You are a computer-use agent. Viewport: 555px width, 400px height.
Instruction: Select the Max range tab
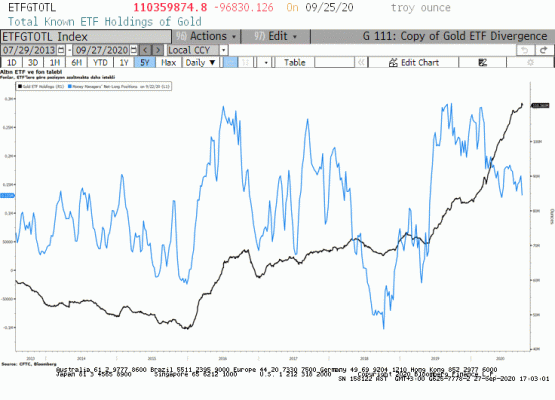click(x=168, y=63)
